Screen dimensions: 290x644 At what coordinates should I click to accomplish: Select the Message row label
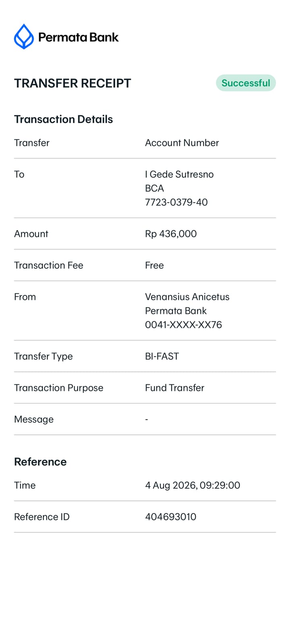point(34,419)
